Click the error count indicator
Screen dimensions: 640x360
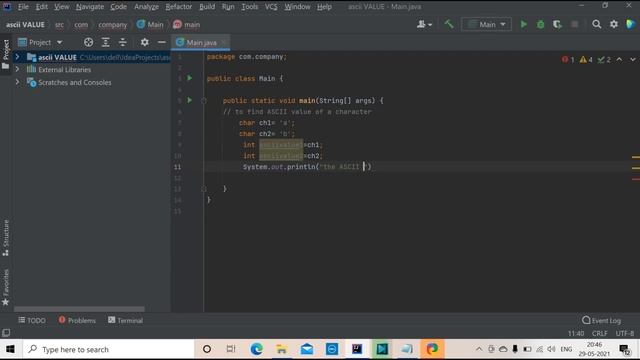[568, 60]
